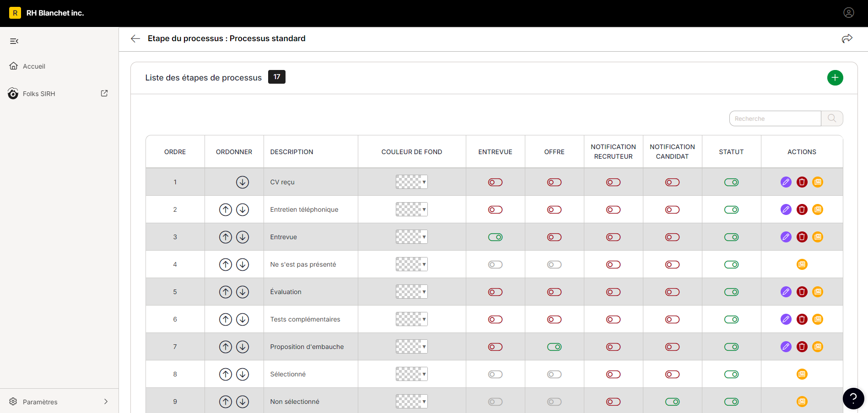Move Ne s'est pas présenté up
Image resolution: width=868 pixels, height=413 pixels.
pos(226,264)
